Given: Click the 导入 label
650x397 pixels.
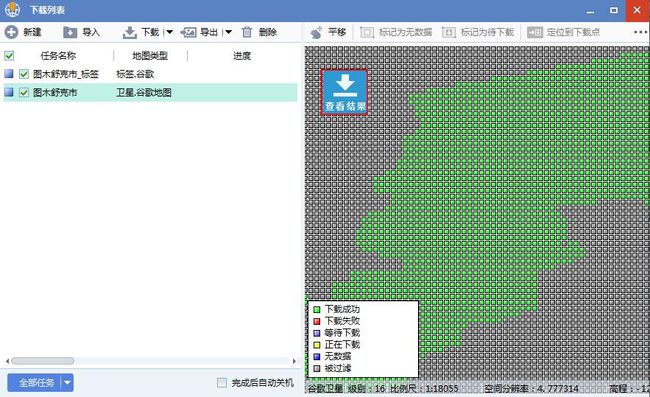Looking at the screenshot, I should point(91,32).
